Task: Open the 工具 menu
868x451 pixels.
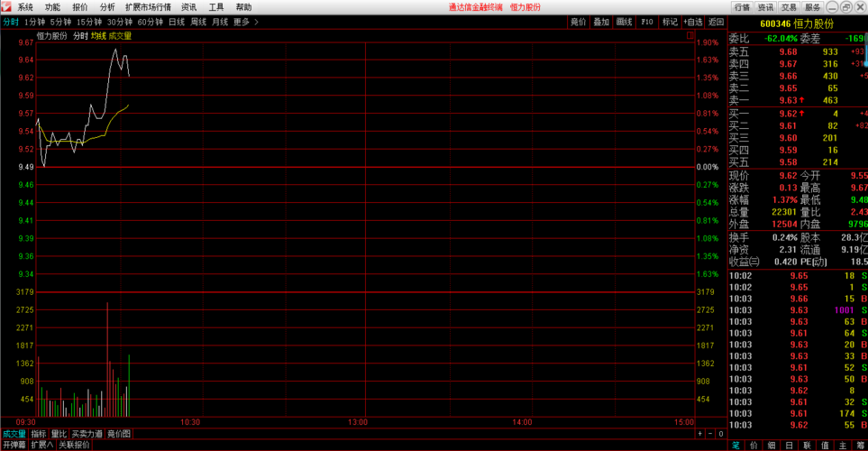Action: tap(216, 7)
